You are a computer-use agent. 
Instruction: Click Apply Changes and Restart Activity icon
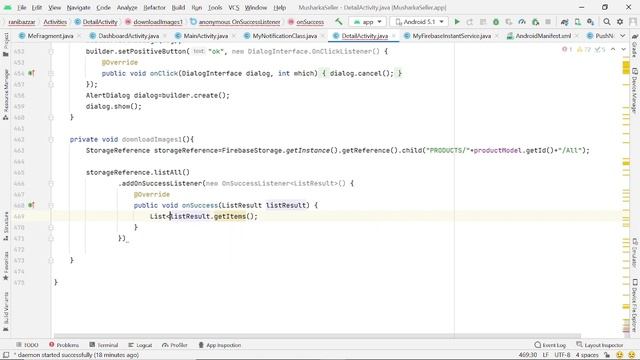[470, 22]
